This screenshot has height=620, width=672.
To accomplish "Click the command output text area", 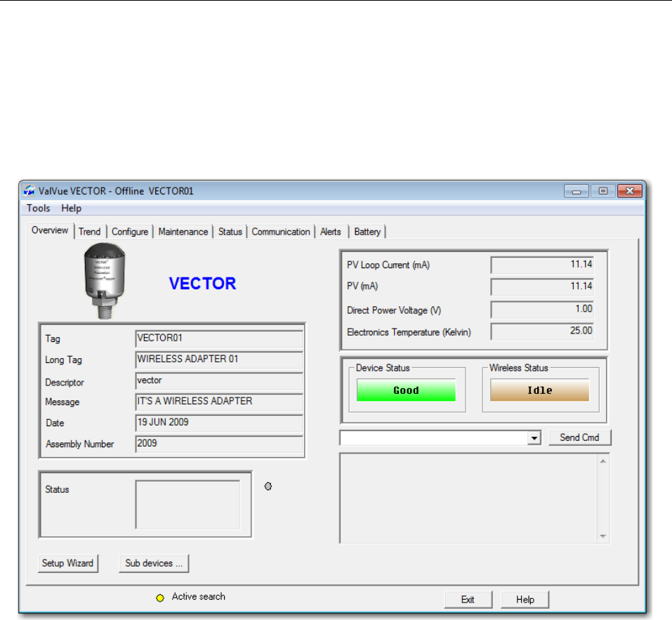I will [468, 498].
